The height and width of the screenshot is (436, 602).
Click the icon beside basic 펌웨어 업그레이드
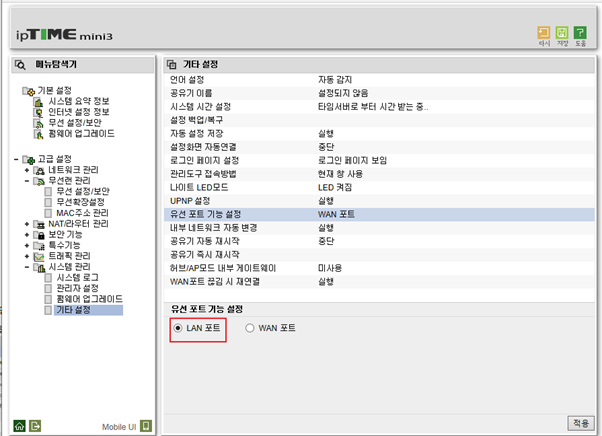(x=38, y=134)
